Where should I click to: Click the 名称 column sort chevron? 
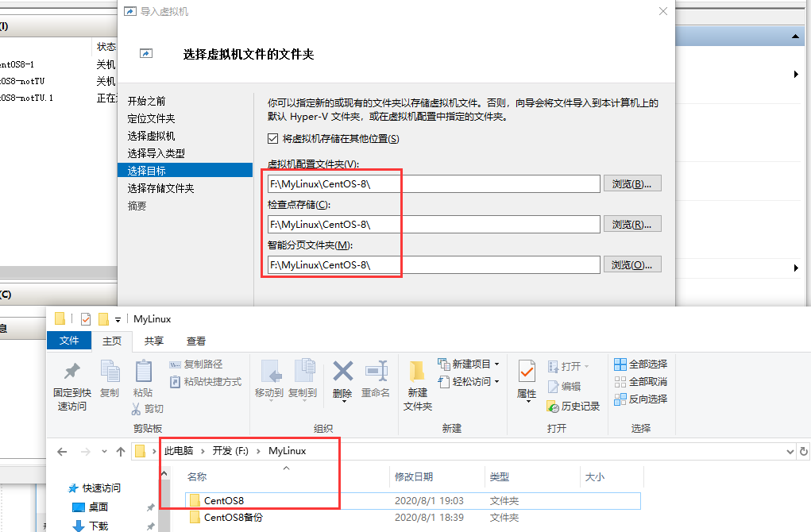click(286, 468)
